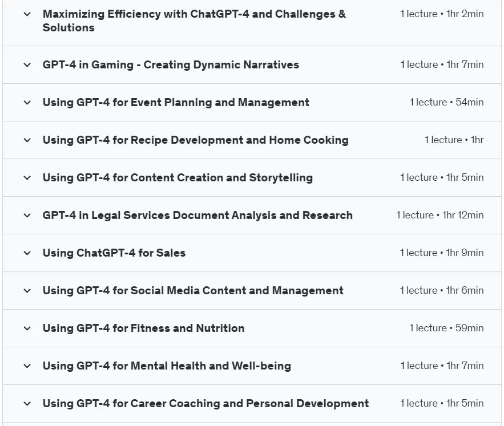Image resolution: width=504 pixels, height=426 pixels.
Task: Toggle chevron for Mental Health and Well-being
Action: point(27,366)
